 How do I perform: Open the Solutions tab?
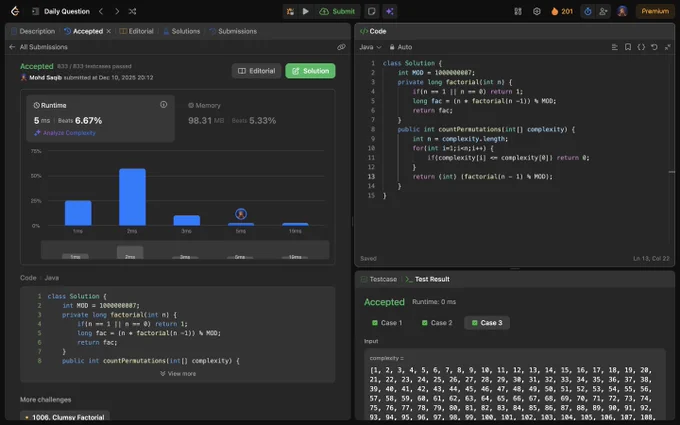(182, 31)
